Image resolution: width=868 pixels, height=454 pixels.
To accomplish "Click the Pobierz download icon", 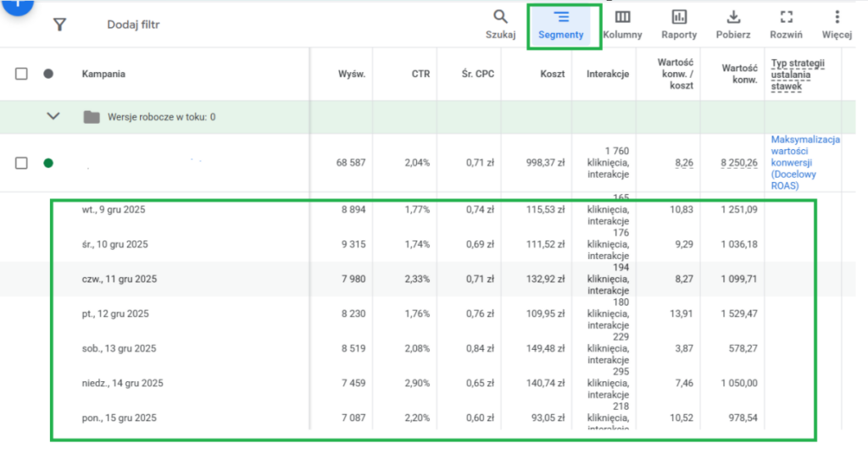I will pos(733,25).
